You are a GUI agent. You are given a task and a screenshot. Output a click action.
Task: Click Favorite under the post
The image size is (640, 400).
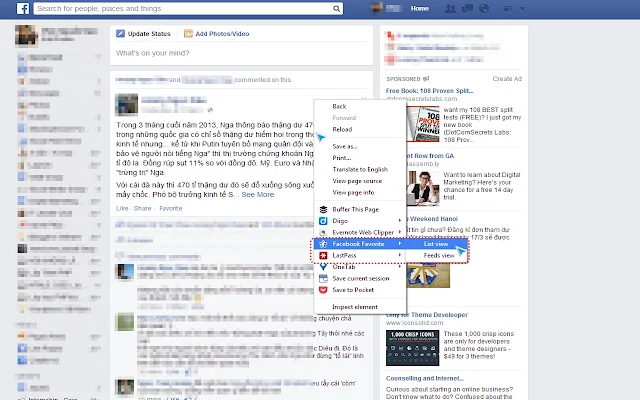click(x=171, y=208)
